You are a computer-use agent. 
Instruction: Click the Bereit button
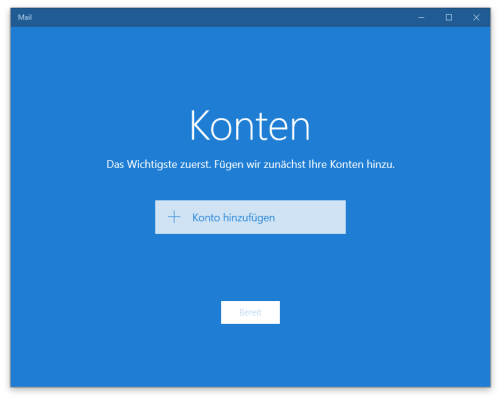pos(250,312)
